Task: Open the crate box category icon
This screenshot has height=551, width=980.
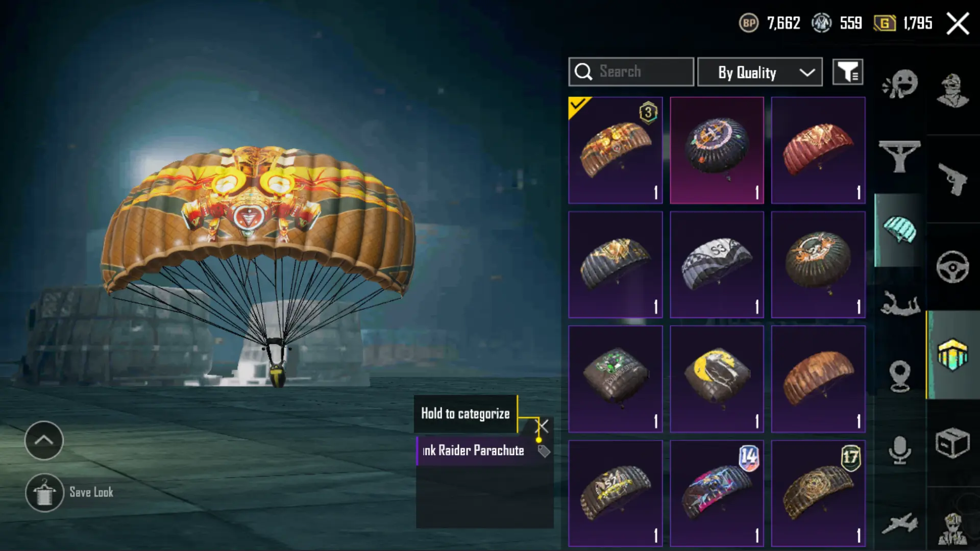Action: point(952,443)
